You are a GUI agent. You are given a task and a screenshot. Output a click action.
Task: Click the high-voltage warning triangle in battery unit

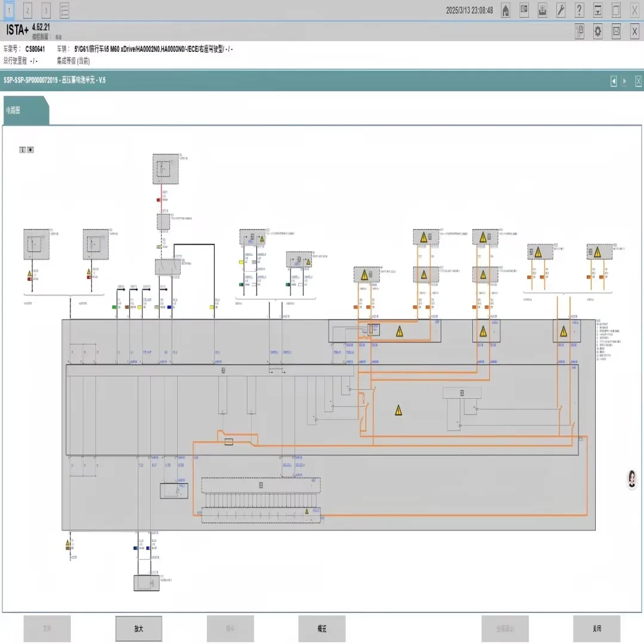(398, 410)
